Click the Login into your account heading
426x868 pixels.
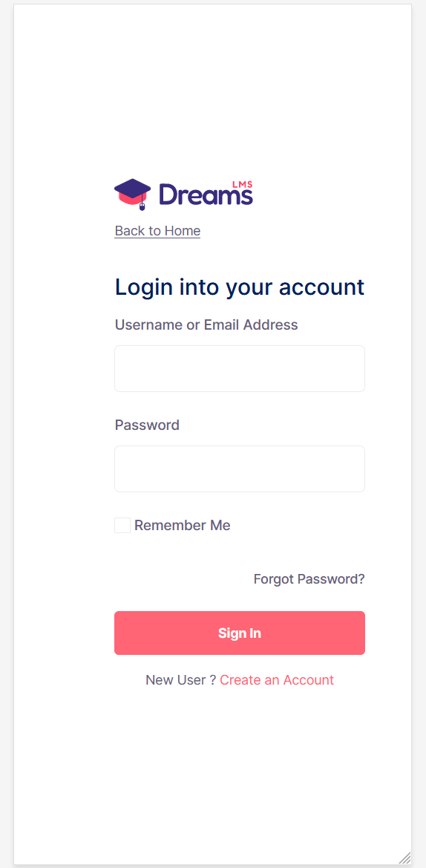tap(240, 288)
